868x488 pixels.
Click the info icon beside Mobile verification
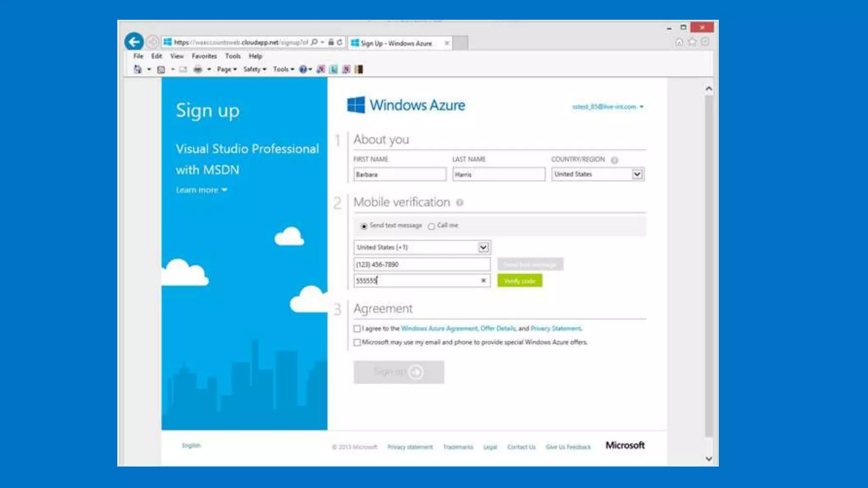[x=459, y=203]
